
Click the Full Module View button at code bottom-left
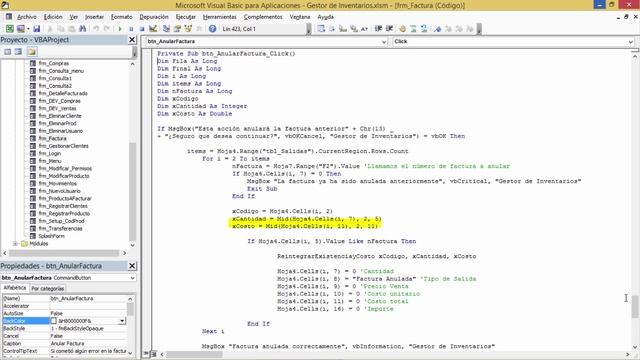tap(154, 354)
